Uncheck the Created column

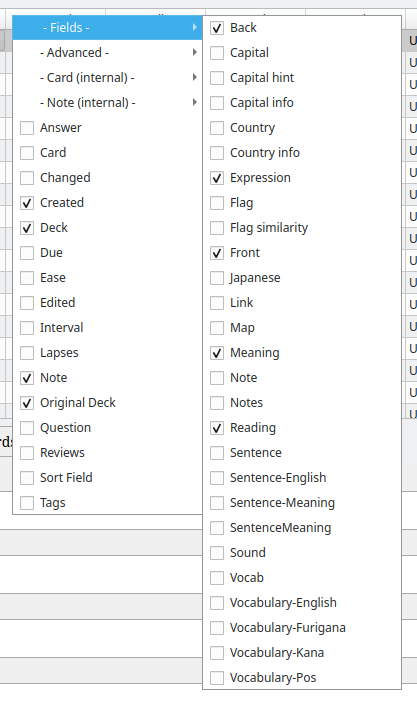pyautogui.click(x=27, y=203)
